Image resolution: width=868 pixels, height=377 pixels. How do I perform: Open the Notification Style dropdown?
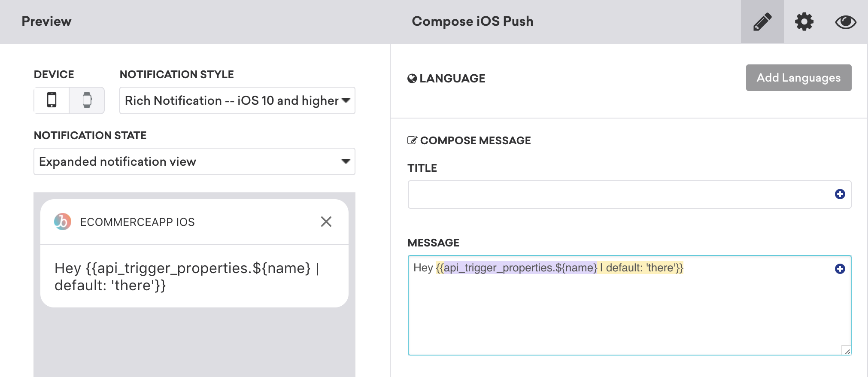(x=237, y=100)
